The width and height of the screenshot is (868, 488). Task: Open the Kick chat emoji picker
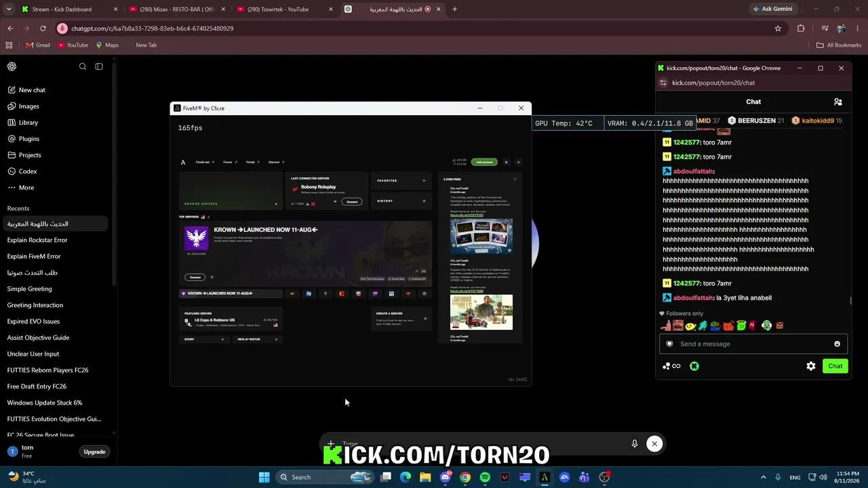point(837,344)
